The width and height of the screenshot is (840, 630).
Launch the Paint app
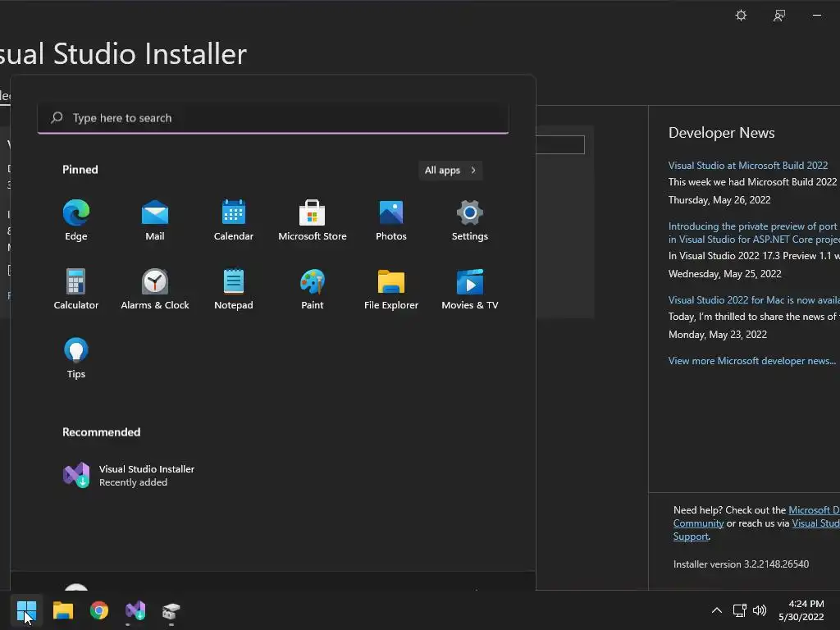coord(313,290)
